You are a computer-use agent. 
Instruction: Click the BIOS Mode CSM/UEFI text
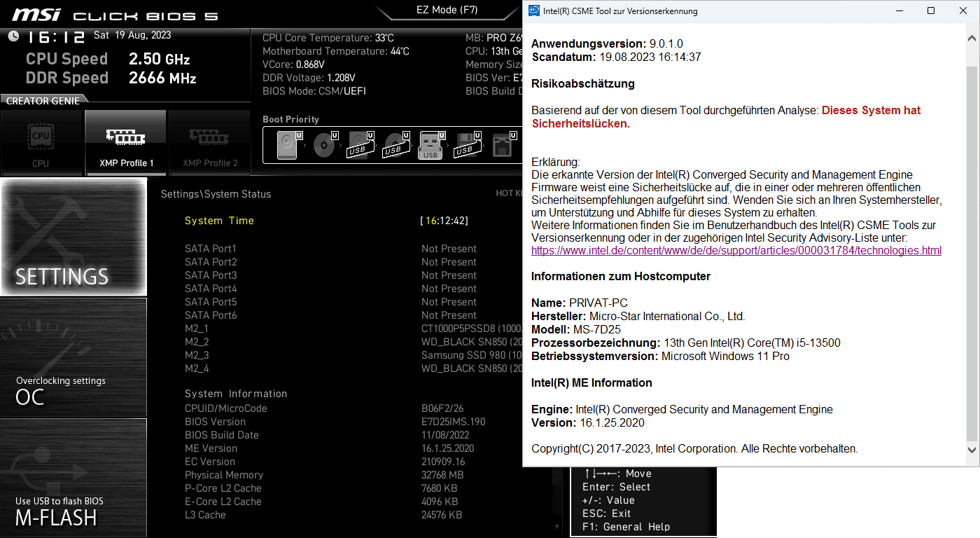pyautogui.click(x=314, y=91)
